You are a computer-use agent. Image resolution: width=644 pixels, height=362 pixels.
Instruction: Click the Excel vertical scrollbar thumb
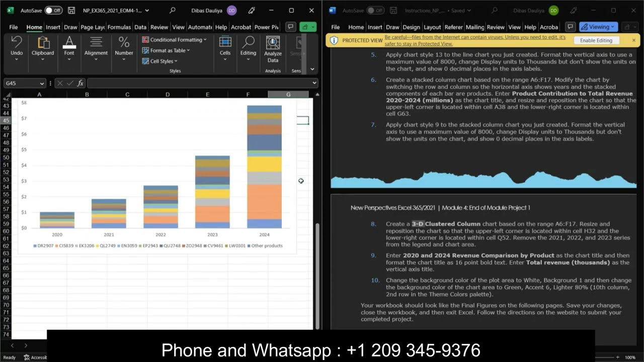[317, 276]
